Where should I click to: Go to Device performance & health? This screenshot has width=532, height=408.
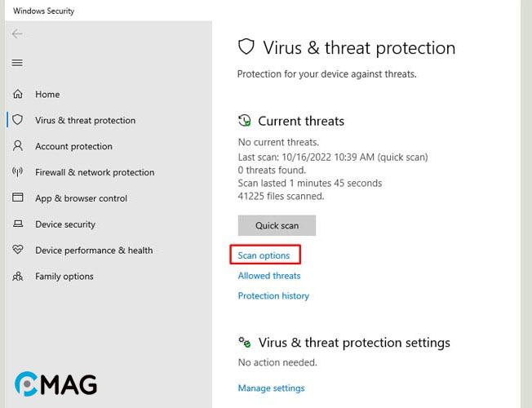click(x=94, y=251)
